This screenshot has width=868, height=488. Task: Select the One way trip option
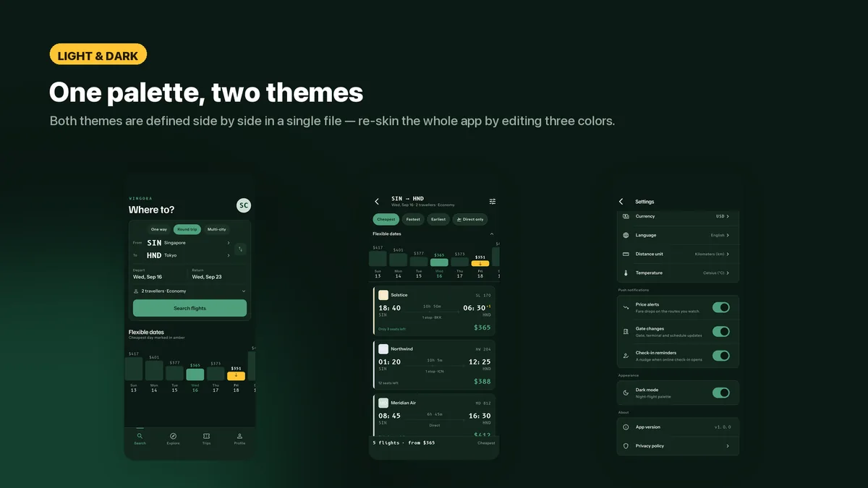[x=159, y=229]
